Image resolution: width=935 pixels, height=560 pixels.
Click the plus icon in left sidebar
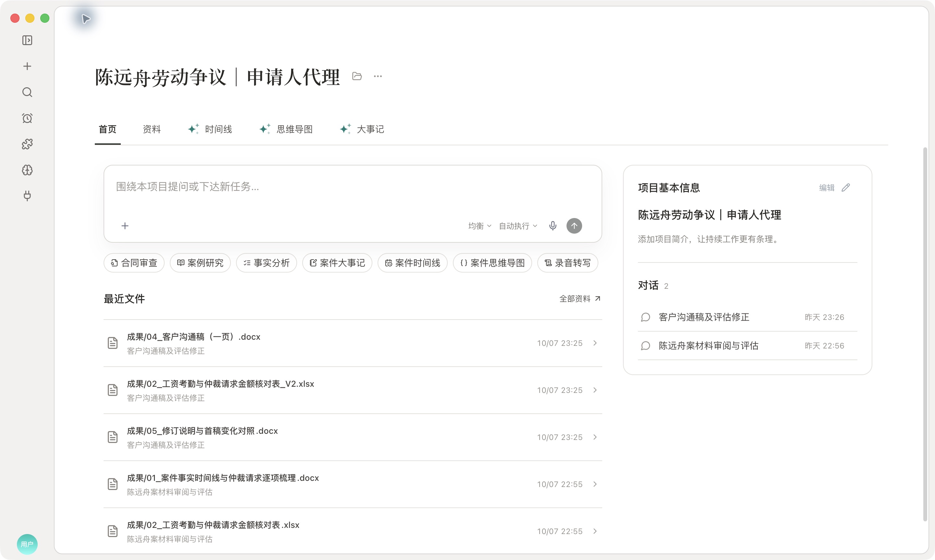(27, 67)
